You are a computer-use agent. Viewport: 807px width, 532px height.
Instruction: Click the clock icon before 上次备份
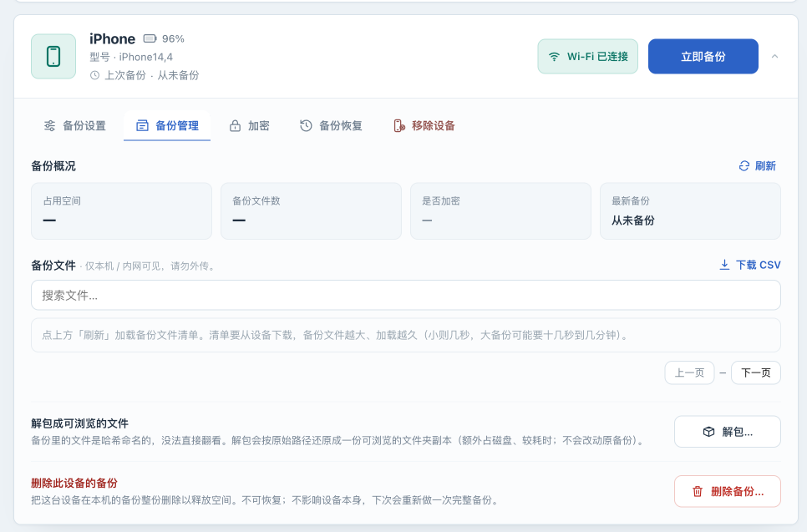(94, 76)
